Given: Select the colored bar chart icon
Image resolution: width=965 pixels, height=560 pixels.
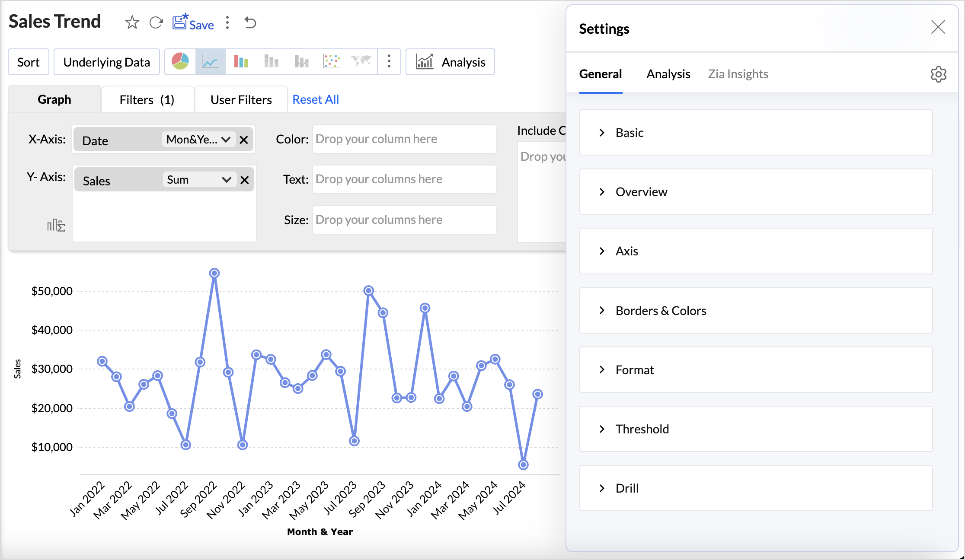Looking at the screenshot, I should click(x=241, y=62).
